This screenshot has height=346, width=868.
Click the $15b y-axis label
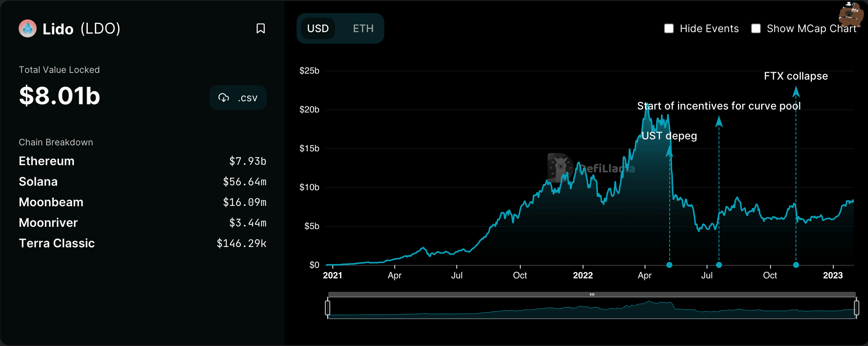point(309,148)
